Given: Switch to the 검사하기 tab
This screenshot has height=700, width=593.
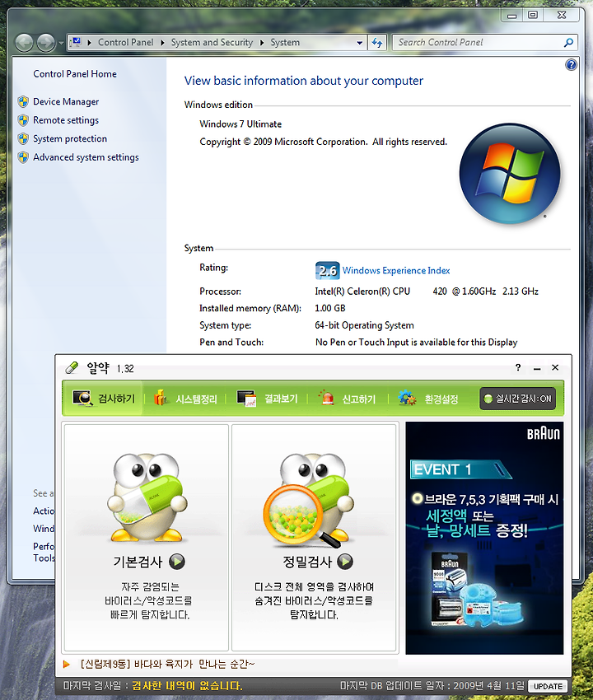Looking at the screenshot, I should pyautogui.click(x=103, y=399).
